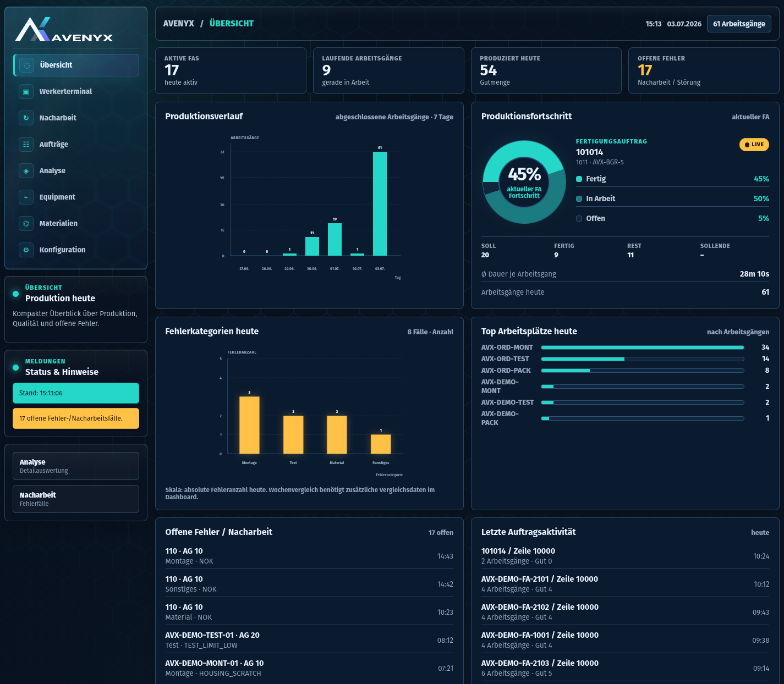Click the LIVE status badge
The image size is (784, 684).
[754, 145]
